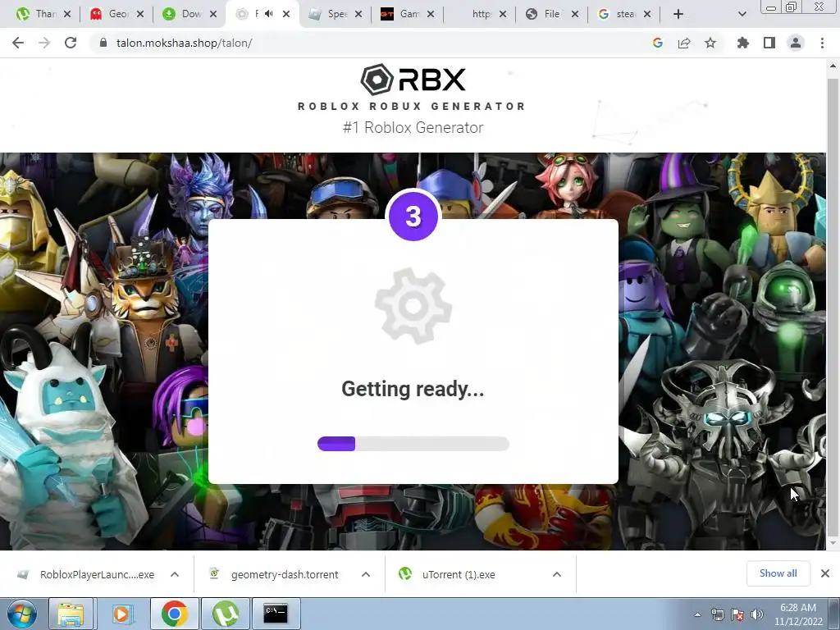Open a new browser tab

[x=678, y=14]
